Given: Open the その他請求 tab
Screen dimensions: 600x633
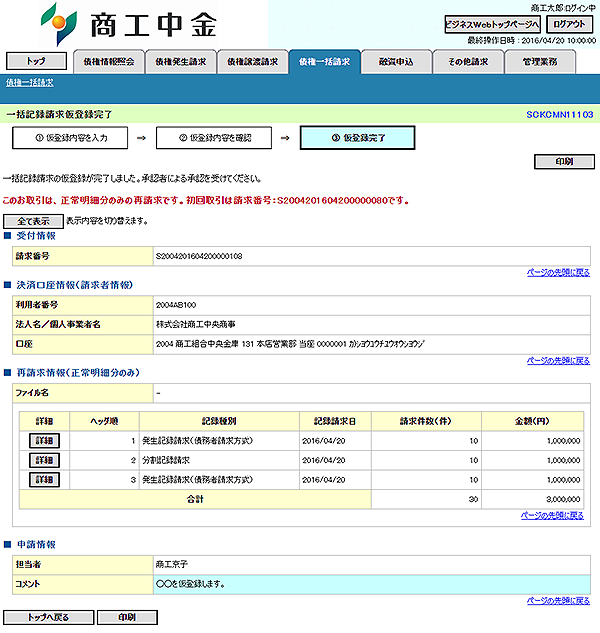Looking at the screenshot, I should click(468, 62).
